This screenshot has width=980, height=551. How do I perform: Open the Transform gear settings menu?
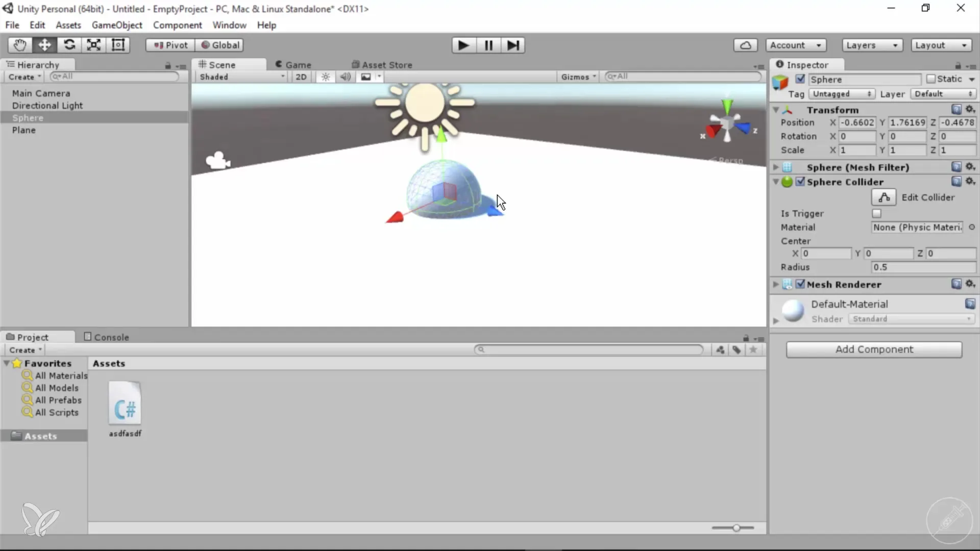[970, 109]
